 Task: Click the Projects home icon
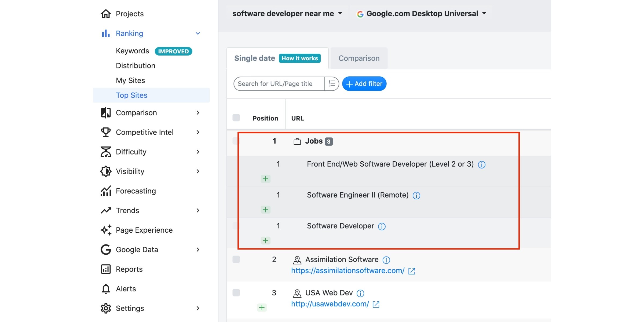[x=106, y=14]
